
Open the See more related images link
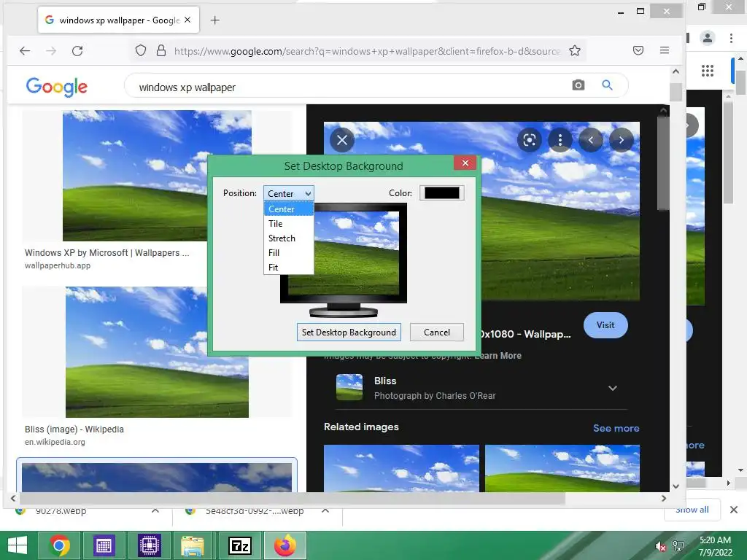click(616, 428)
